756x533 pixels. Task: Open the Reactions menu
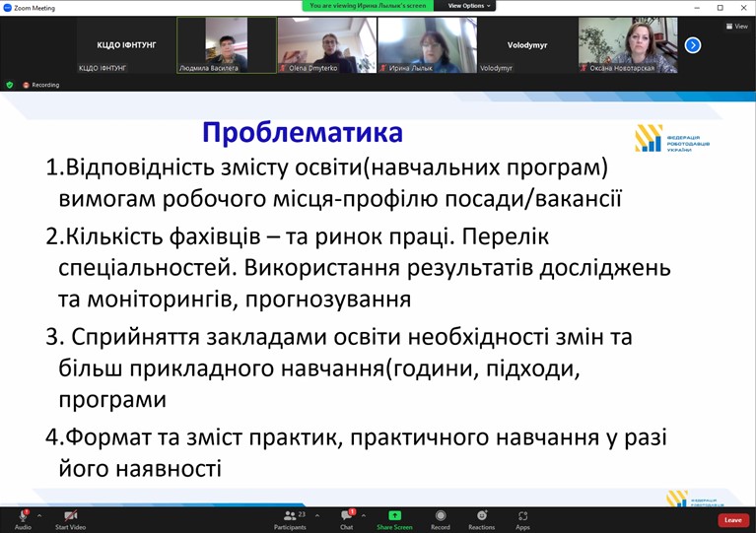(482, 519)
